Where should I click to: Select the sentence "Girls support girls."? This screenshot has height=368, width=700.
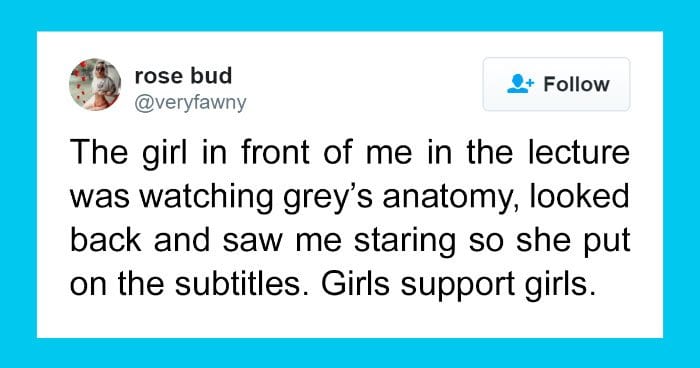click(x=458, y=284)
